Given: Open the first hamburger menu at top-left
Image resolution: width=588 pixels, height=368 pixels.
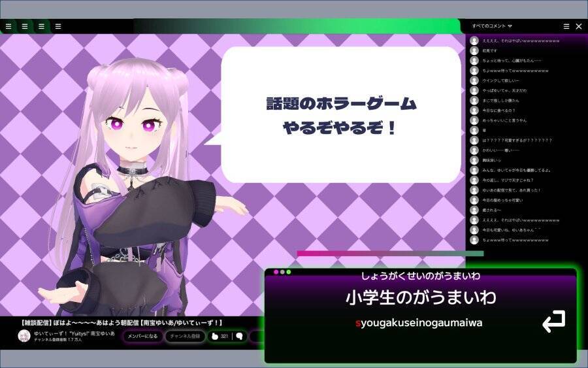Looking at the screenshot, I should click(x=8, y=27).
